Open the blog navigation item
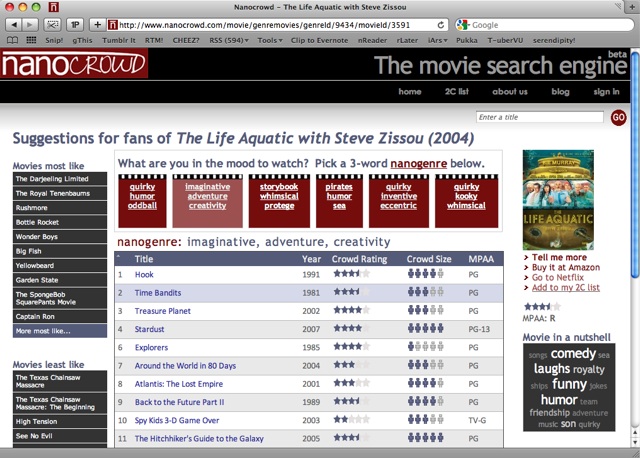Screen dimensions: 640x458 coord(560,91)
